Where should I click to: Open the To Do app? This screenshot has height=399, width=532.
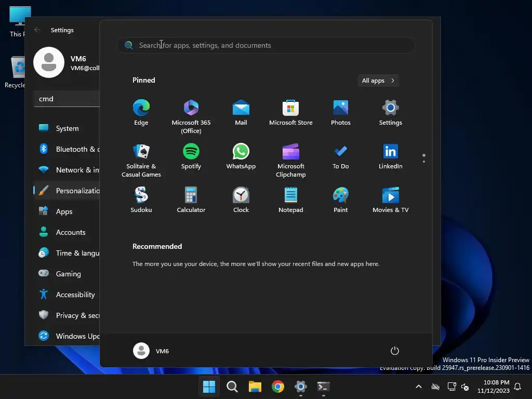[x=341, y=157]
